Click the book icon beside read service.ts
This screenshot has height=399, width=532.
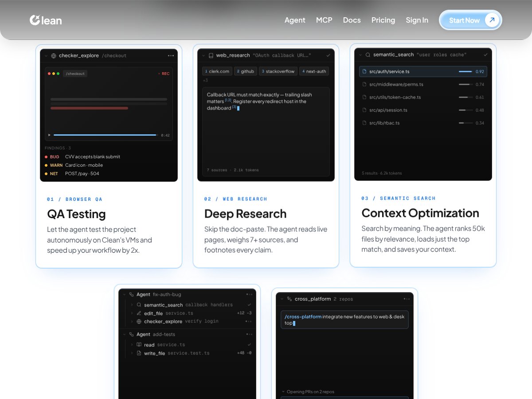[139, 345]
